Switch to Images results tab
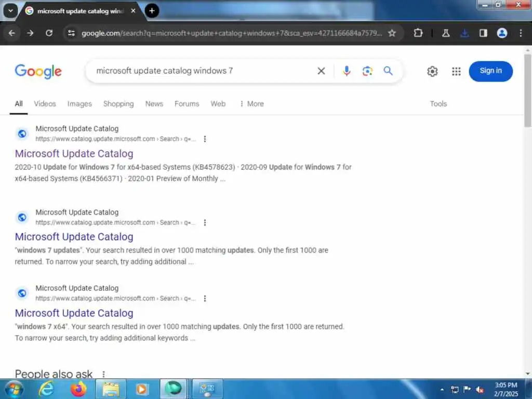This screenshot has height=399, width=532. pos(79,104)
